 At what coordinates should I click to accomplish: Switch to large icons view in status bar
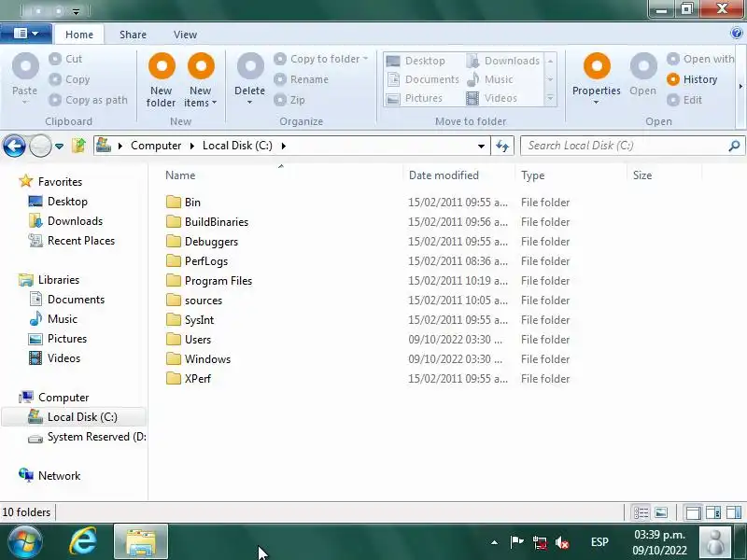click(x=661, y=512)
